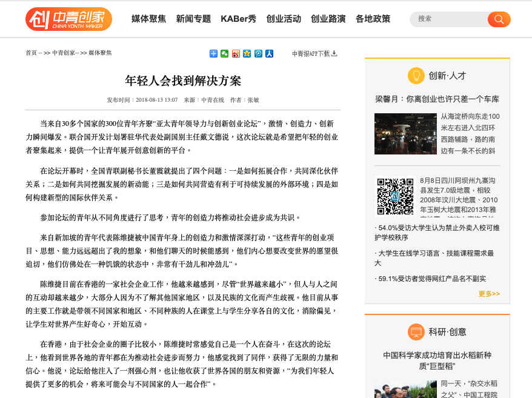This screenshot has width=532, height=398.
Task: Go to KABer秀 section
Action: click(238, 19)
